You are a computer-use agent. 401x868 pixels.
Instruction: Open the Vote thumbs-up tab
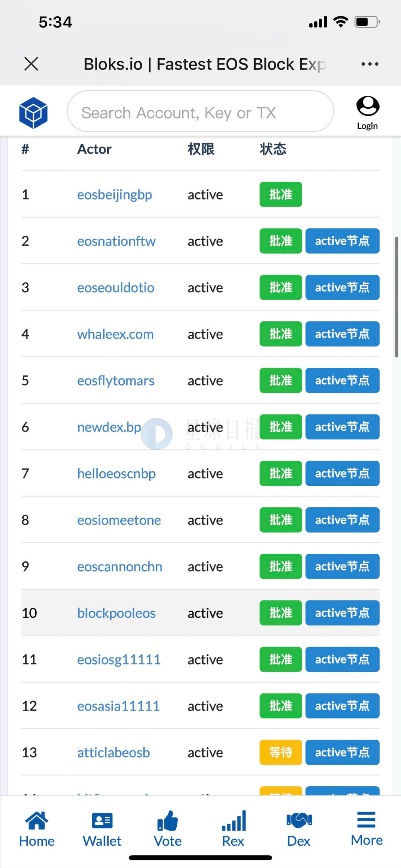[x=168, y=829]
